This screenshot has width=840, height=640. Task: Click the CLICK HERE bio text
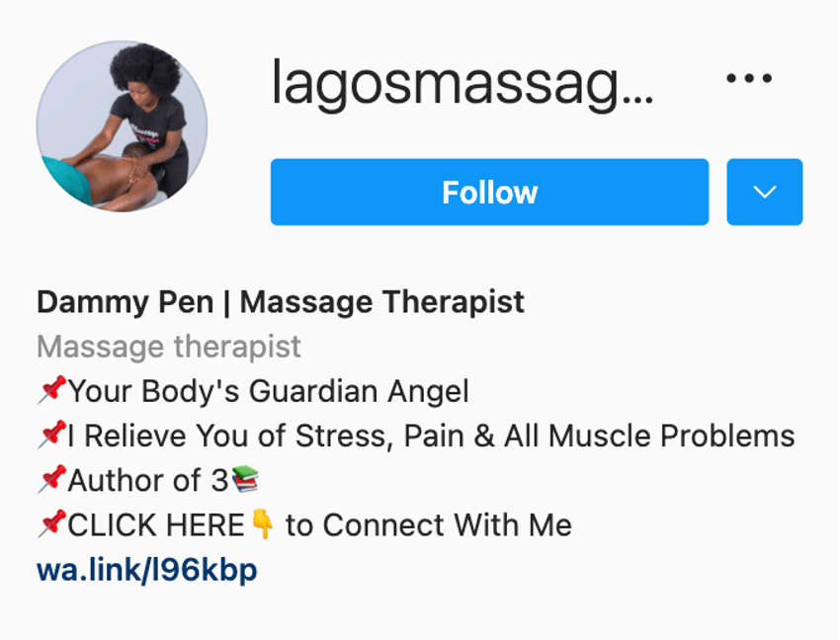coord(156,524)
